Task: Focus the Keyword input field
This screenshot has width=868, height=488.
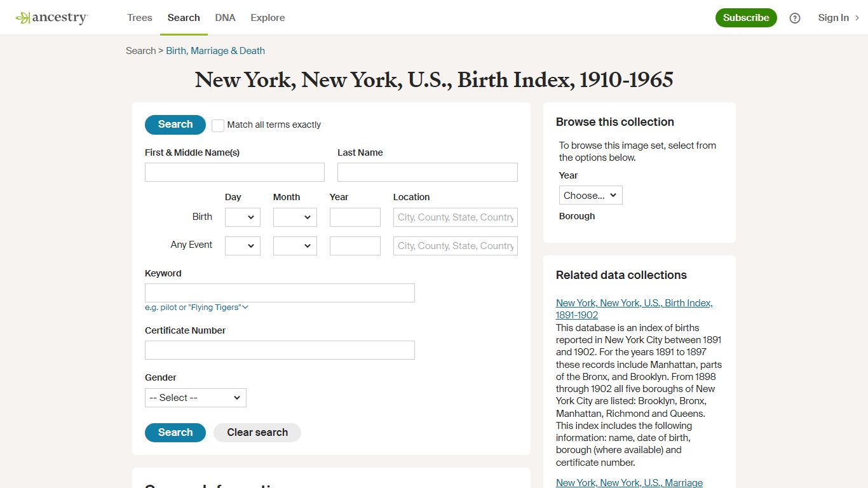Action: 280,293
